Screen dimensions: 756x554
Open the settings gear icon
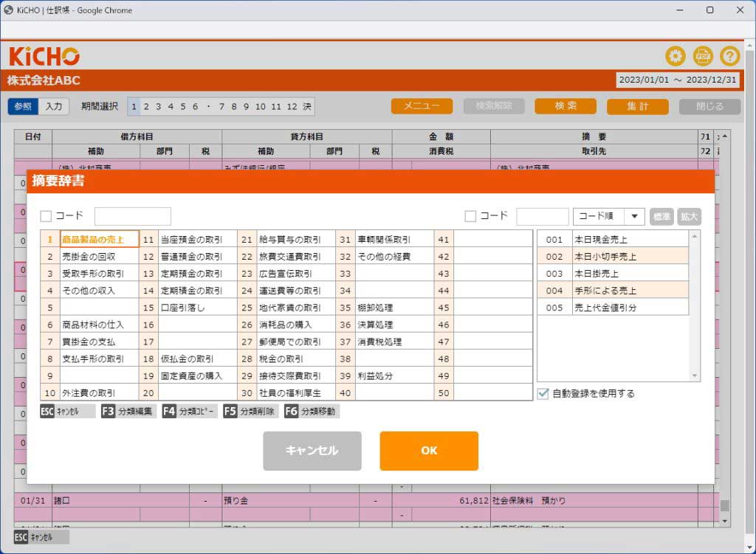point(675,56)
